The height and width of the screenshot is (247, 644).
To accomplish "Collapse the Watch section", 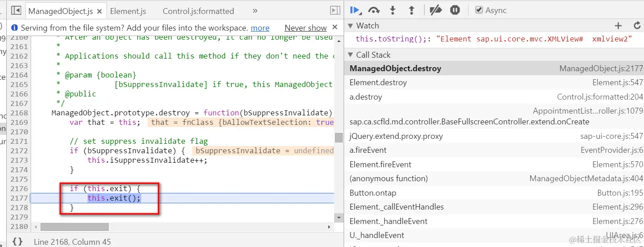I will click(350, 26).
